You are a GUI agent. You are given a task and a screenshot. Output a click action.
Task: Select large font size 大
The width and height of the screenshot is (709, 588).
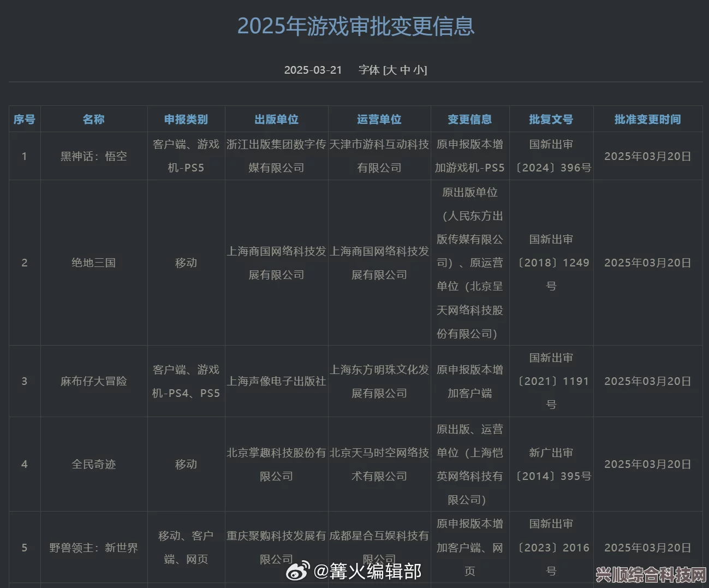391,70
